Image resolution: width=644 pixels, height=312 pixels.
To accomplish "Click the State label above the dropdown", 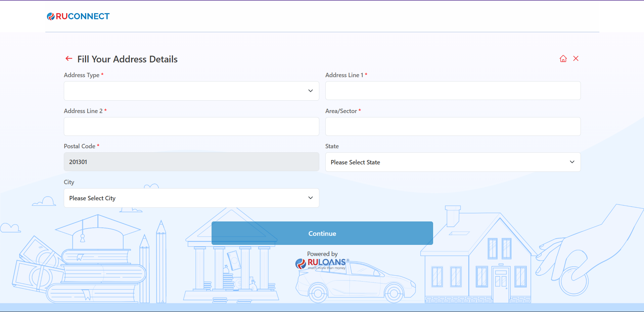I will click(x=332, y=146).
